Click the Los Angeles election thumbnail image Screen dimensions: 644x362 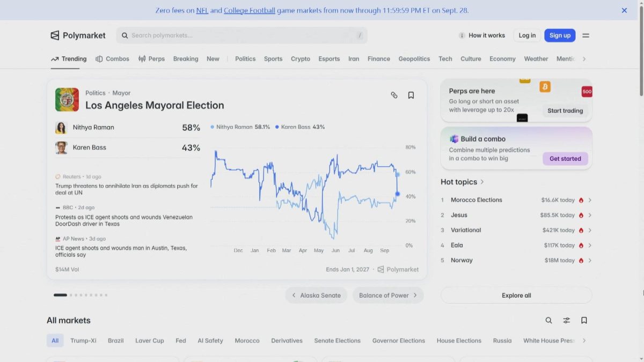pos(67,100)
